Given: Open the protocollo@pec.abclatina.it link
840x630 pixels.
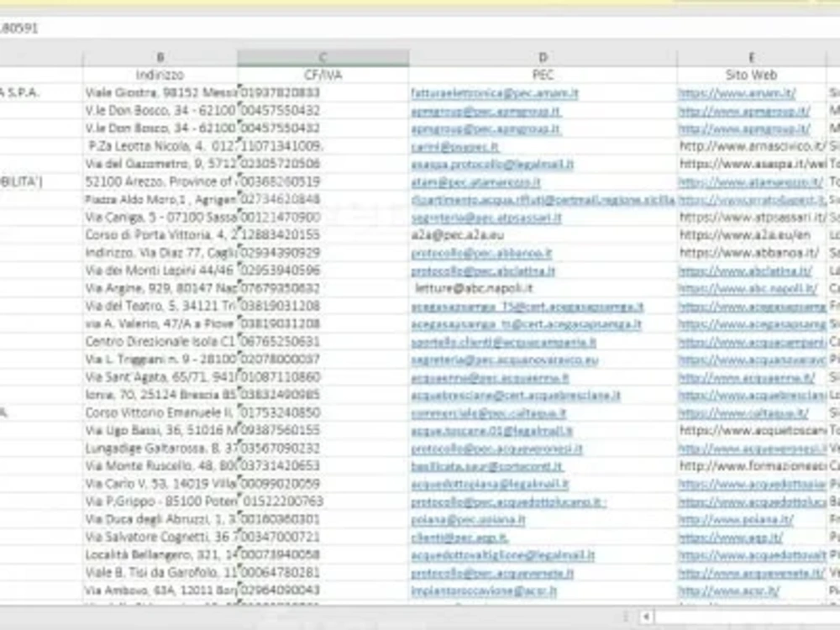Looking at the screenshot, I should [x=483, y=270].
